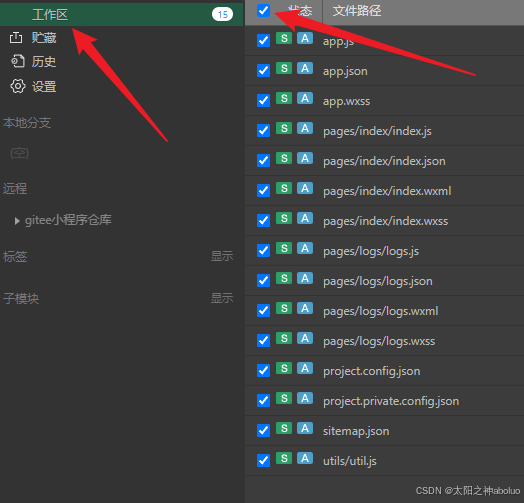Select pages/index/index.wxss file path
Screen dimensions: 524x503
385,221
